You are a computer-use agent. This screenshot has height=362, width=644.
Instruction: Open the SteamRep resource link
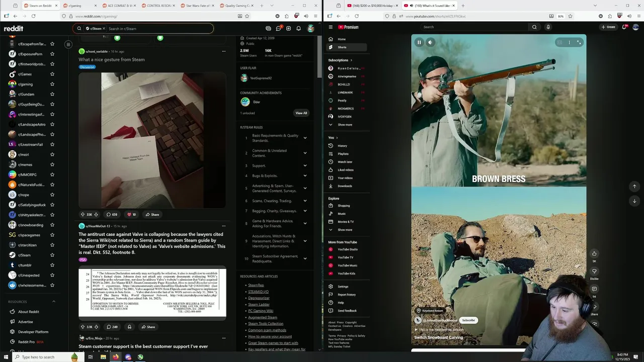tap(256, 285)
